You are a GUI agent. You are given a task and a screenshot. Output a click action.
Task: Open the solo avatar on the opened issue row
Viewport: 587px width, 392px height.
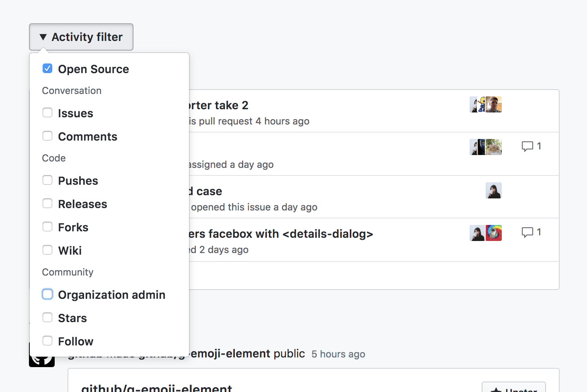point(494,190)
